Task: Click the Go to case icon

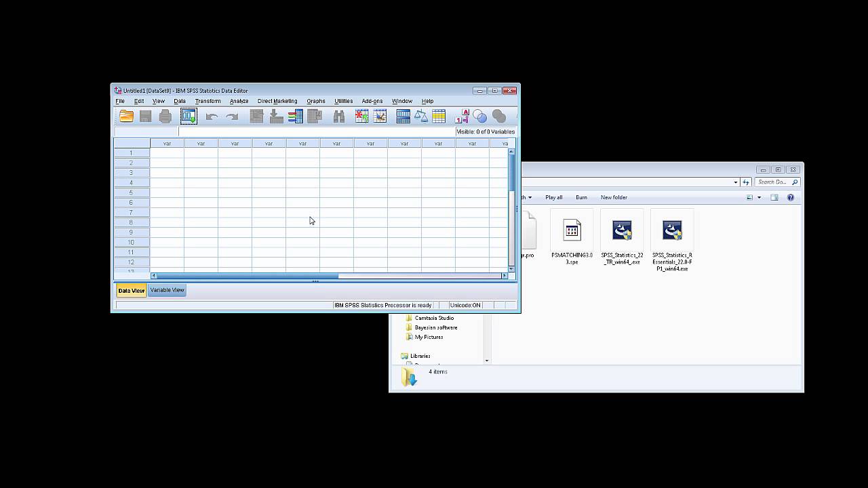Action: pyautogui.click(x=256, y=117)
